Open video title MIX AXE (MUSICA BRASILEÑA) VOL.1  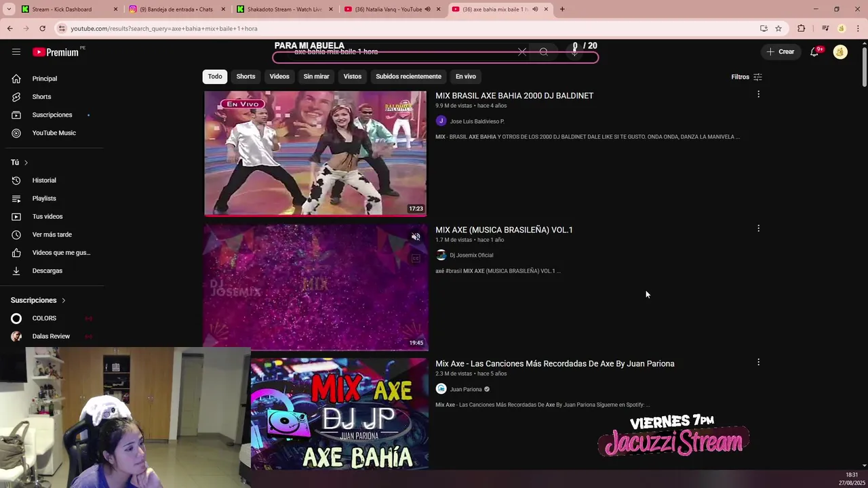click(504, 230)
